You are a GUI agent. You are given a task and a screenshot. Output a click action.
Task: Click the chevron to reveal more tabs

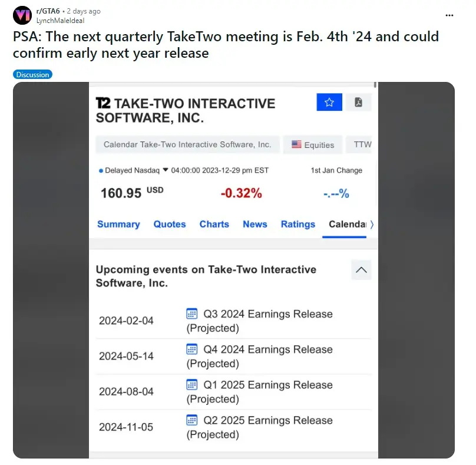(372, 225)
